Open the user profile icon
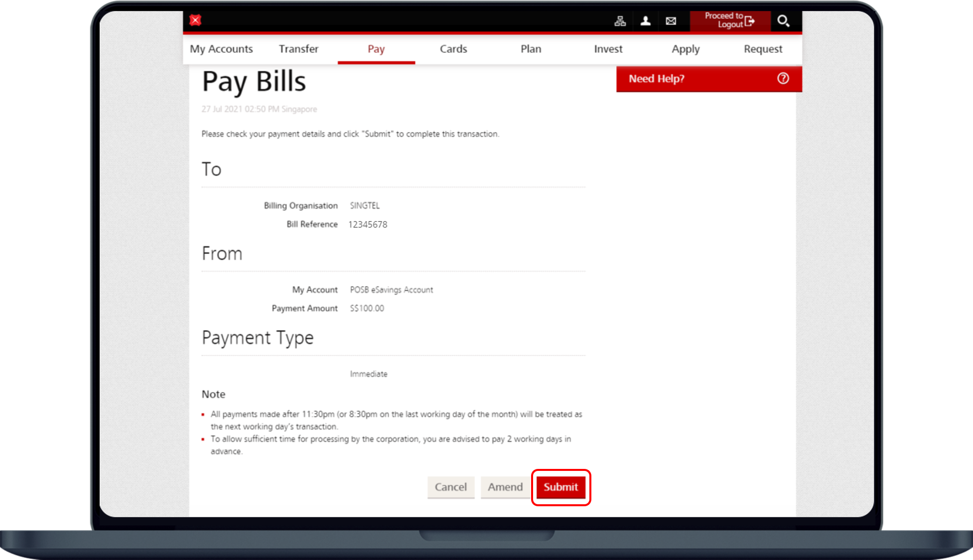Screen dimensions: 973x560 (x=645, y=21)
